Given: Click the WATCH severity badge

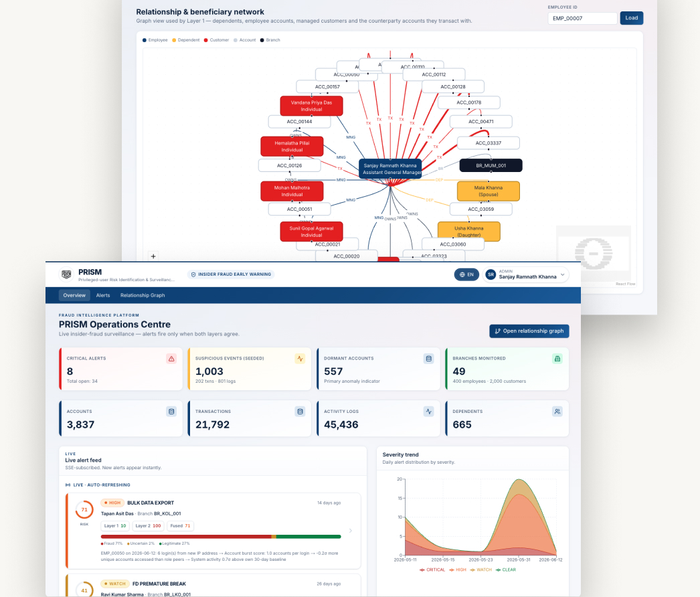Looking at the screenshot, I should [x=114, y=584].
